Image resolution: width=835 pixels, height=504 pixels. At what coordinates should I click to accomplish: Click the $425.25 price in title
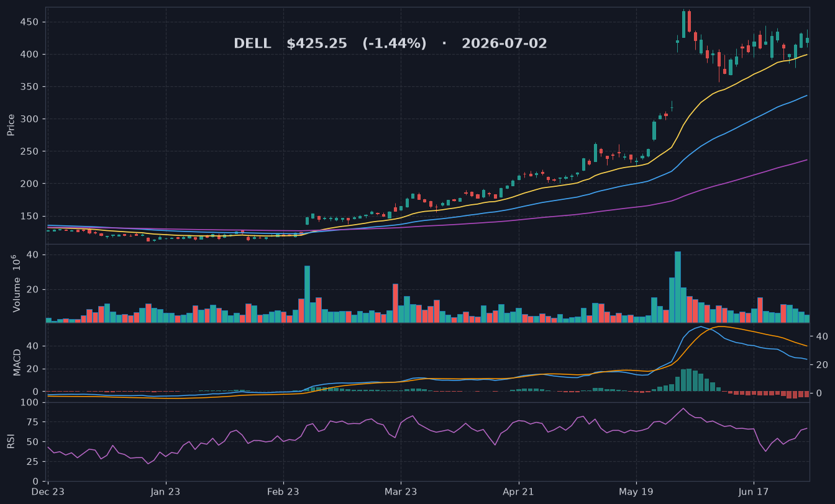tap(317, 44)
